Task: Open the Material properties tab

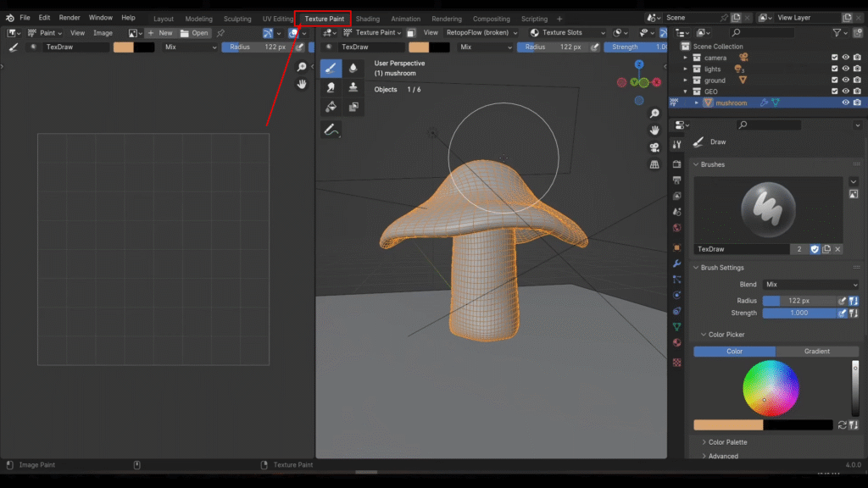Action: click(676, 342)
